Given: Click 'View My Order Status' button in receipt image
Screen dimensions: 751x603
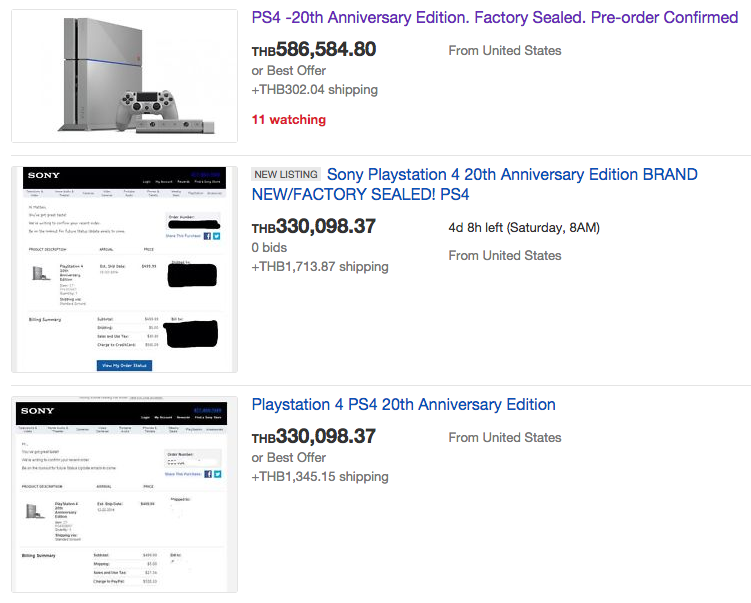Looking at the screenshot, I should [125, 365].
